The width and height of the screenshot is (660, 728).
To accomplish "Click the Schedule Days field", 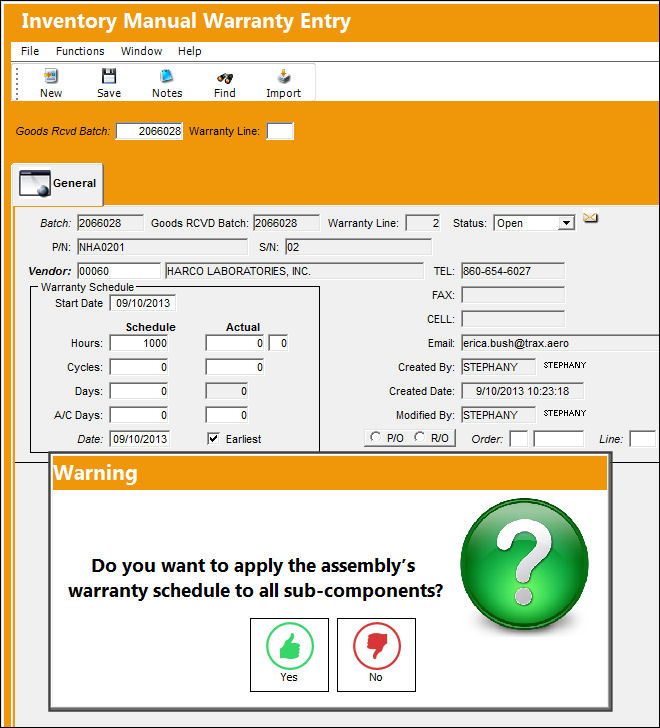I will coord(139,391).
